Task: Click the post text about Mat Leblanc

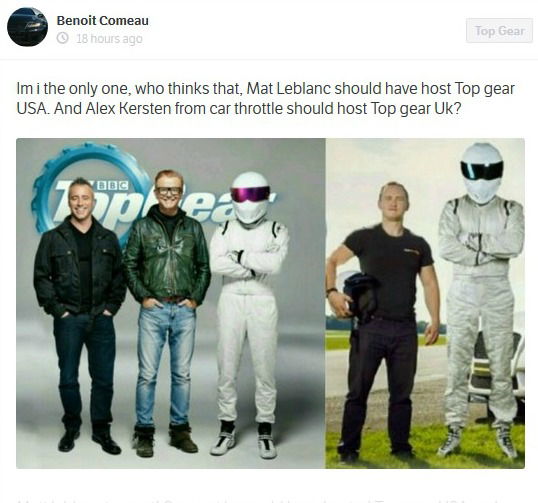Action: coord(266,98)
